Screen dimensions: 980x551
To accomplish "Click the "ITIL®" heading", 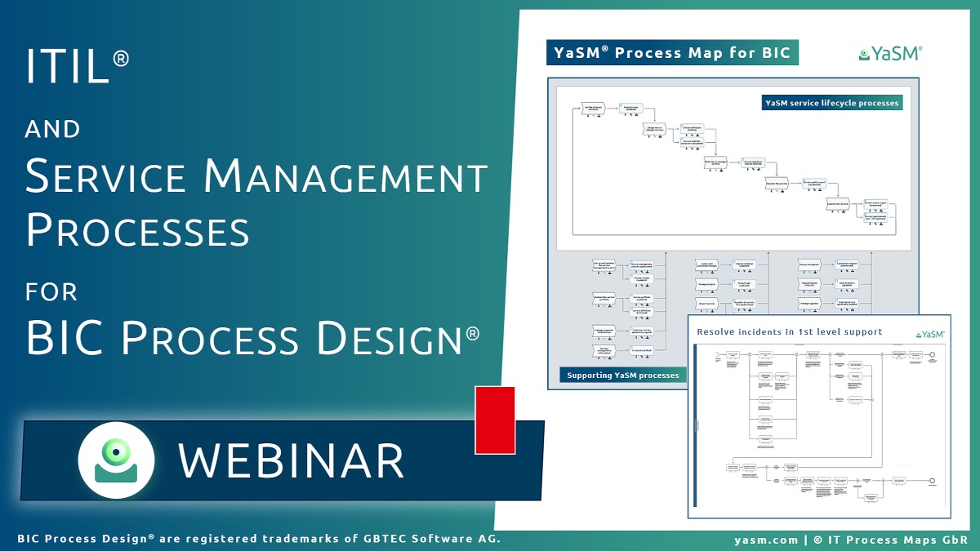I will click(78, 68).
